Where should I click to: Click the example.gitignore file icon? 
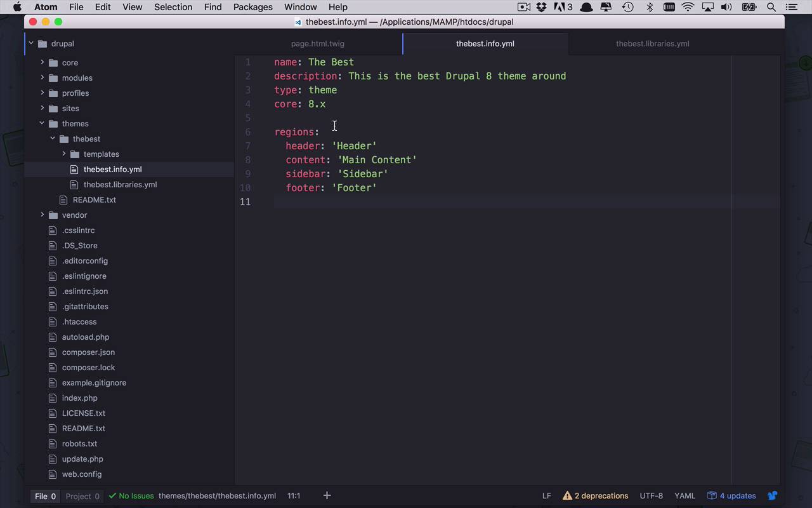pos(53,382)
